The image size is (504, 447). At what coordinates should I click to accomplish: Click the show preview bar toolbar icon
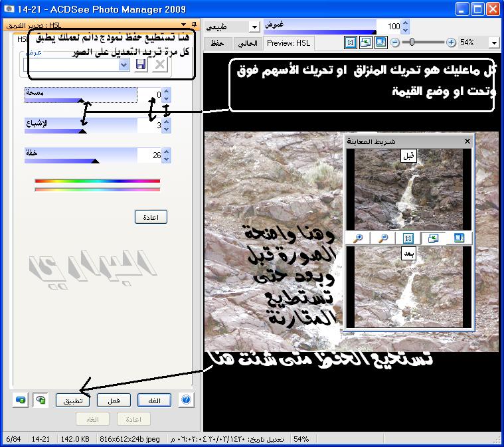(381, 43)
